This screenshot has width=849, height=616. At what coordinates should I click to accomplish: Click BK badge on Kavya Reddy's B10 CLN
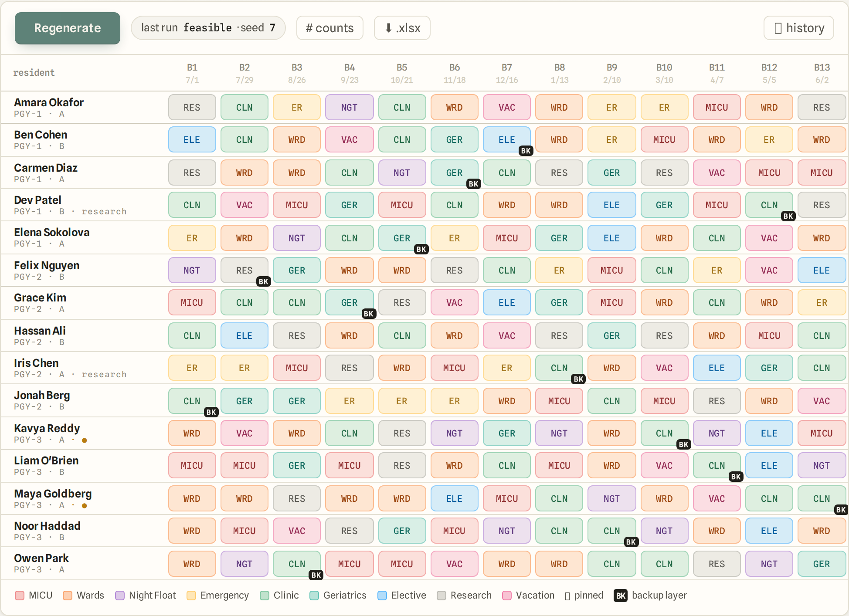coord(684,444)
